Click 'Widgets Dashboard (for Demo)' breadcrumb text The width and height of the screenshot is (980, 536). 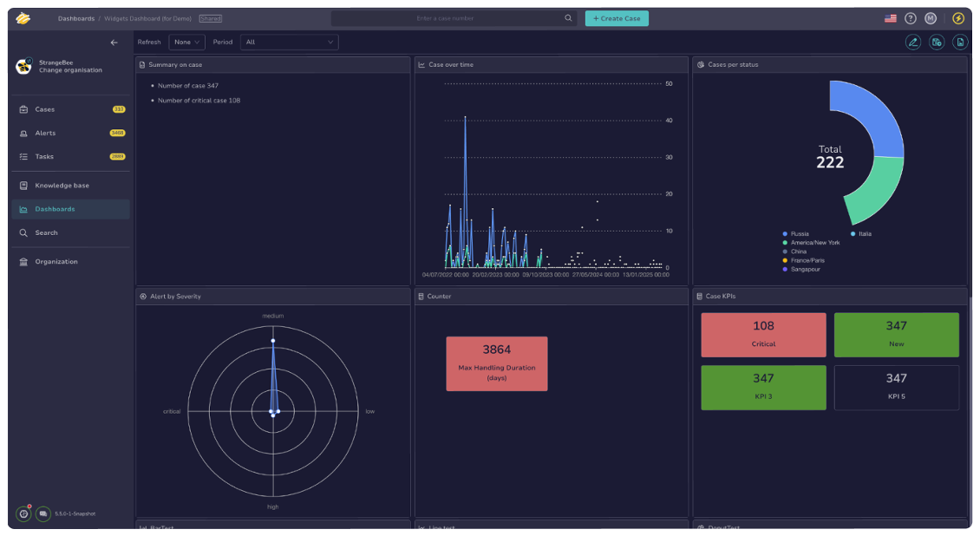click(x=147, y=19)
